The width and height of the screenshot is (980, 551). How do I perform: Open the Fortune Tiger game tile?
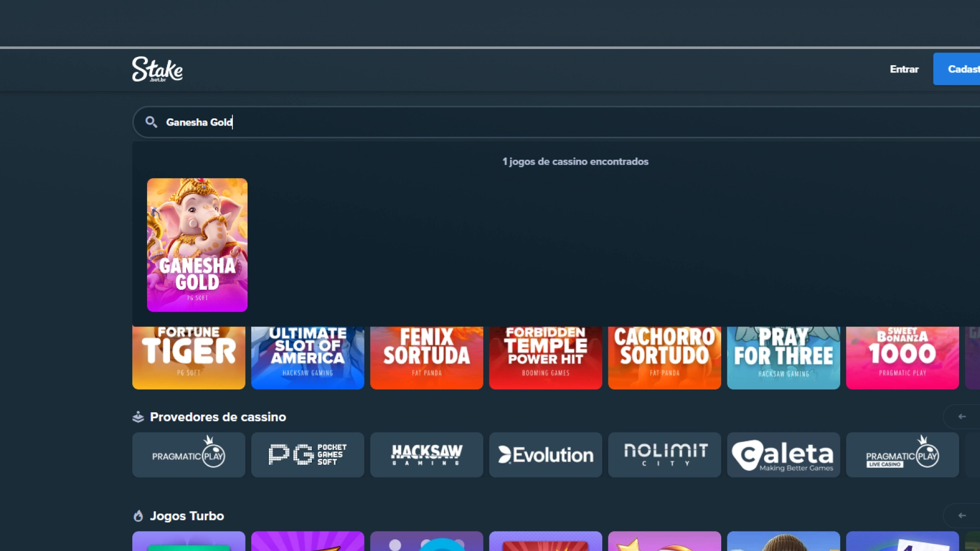[188, 357]
